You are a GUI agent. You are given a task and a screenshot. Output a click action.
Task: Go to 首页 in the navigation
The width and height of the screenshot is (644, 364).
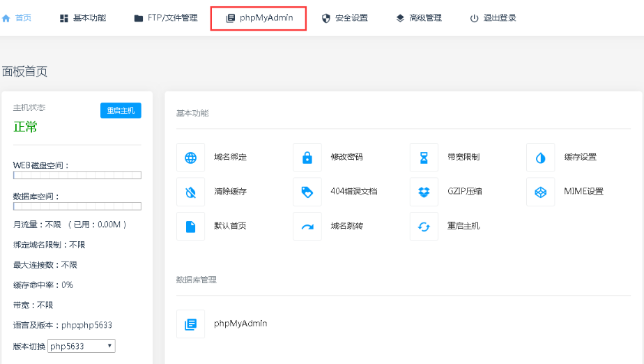(23, 17)
